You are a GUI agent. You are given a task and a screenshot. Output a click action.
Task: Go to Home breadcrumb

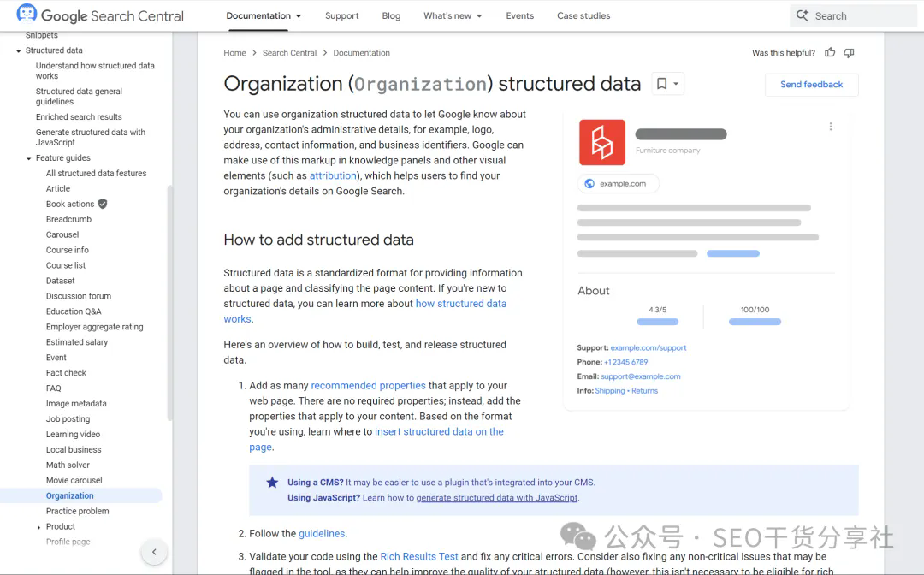click(234, 53)
